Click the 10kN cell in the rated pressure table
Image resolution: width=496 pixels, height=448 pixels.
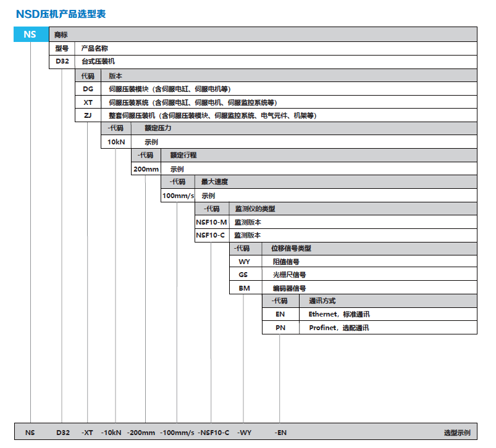116,142
